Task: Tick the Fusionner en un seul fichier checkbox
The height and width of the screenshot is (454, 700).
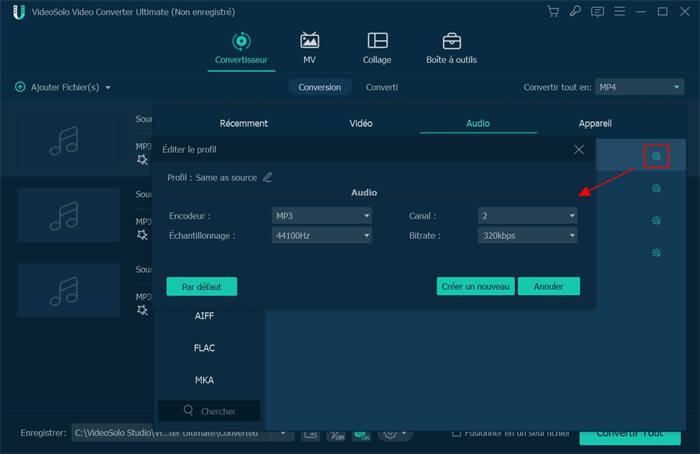Action: tap(456, 433)
